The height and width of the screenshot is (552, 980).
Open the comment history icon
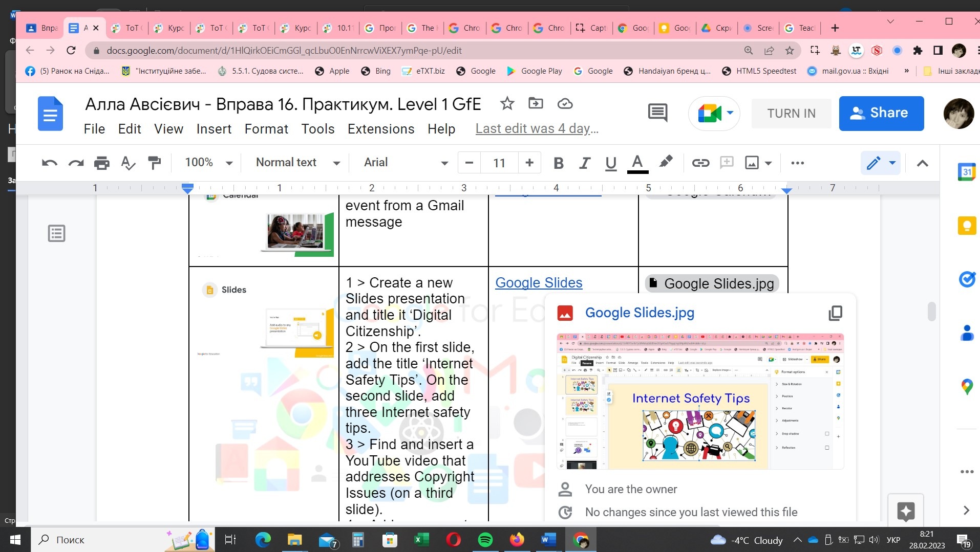pos(657,113)
